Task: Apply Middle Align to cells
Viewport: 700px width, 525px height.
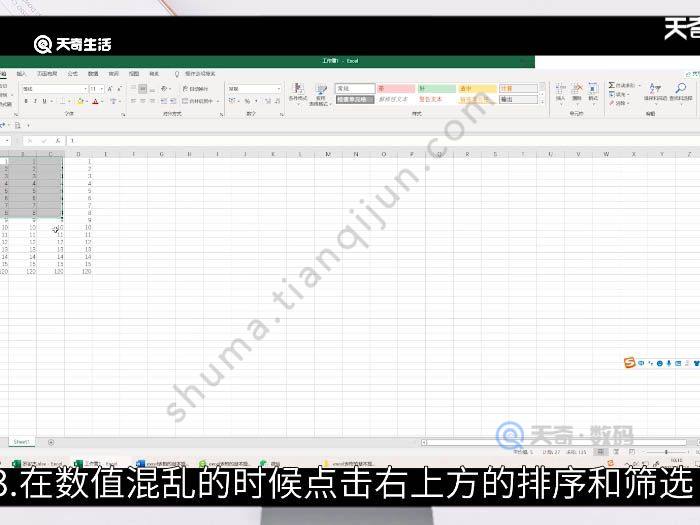Action: click(x=142, y=89)
